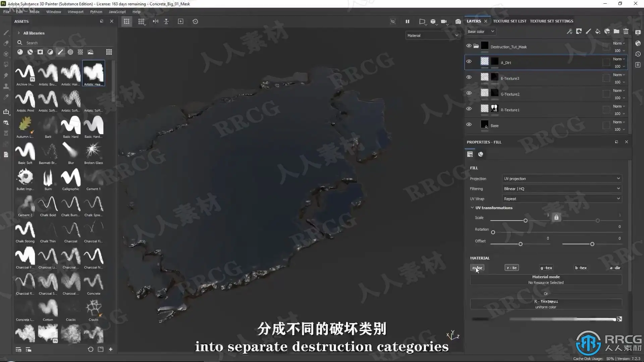Click the r-te material channel button

pos(512,268)
